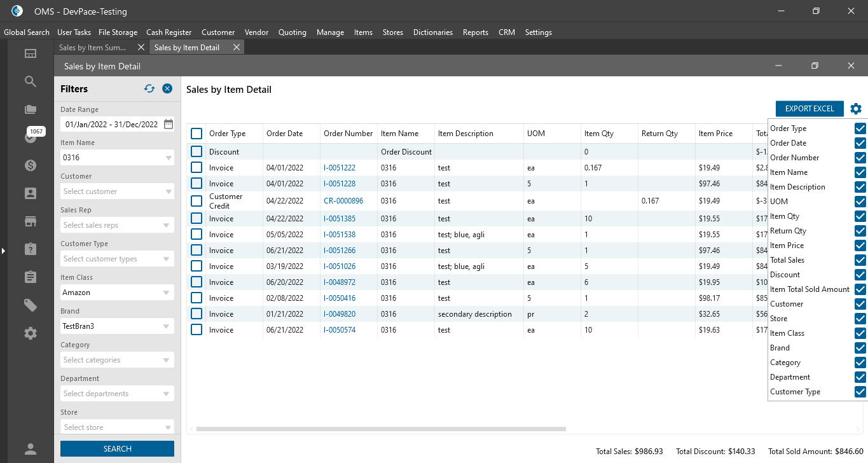The width and height of the screenshot is (868, 463).
Task: Expand the Customer filter dropdown
Action: 169,191
